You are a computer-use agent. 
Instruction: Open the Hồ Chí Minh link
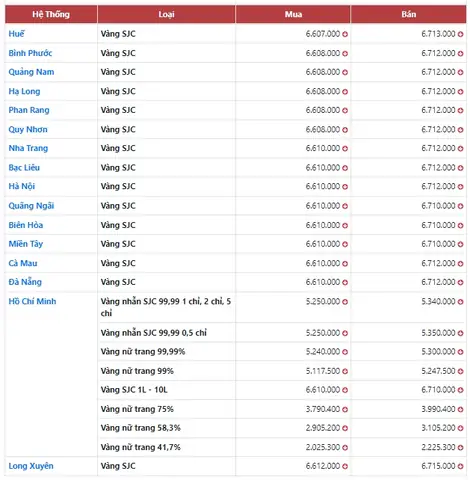32,301
